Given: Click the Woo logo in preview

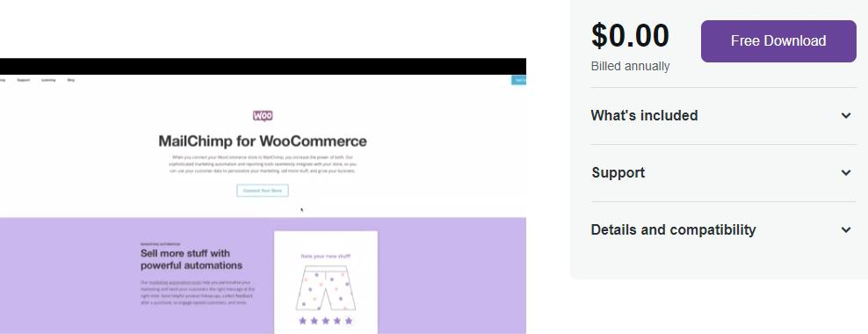Looking at the screenshot, I should (x=263, y=116).
